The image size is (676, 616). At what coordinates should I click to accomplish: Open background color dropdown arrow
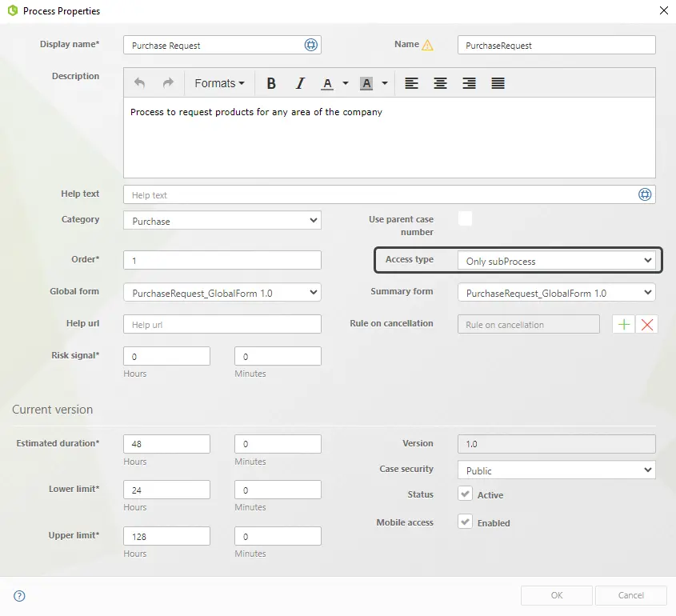pos(385,83)
